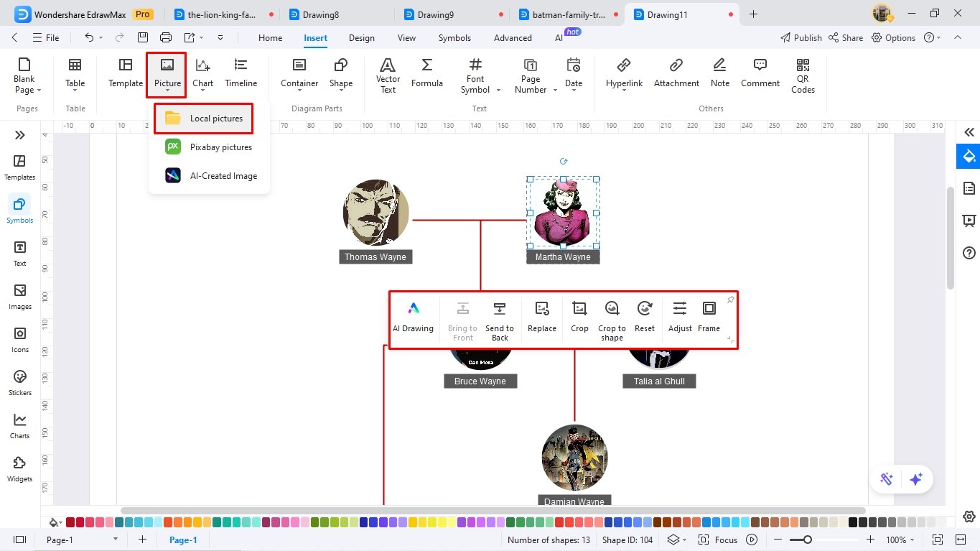Open the Widgets sidebar panel
The height and width of the screenshot is (551, 980).
(20, 469)
